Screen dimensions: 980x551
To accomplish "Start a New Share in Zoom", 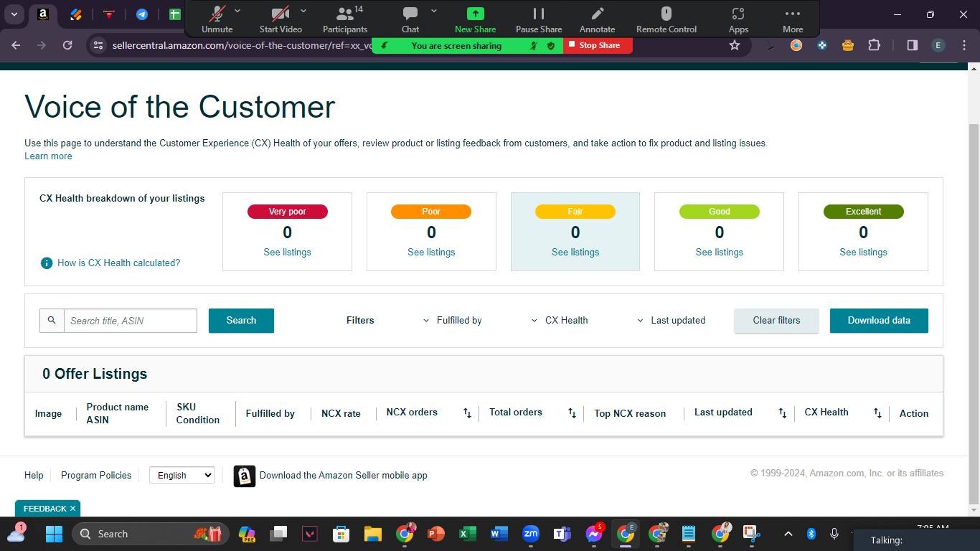I will [475, 19].
